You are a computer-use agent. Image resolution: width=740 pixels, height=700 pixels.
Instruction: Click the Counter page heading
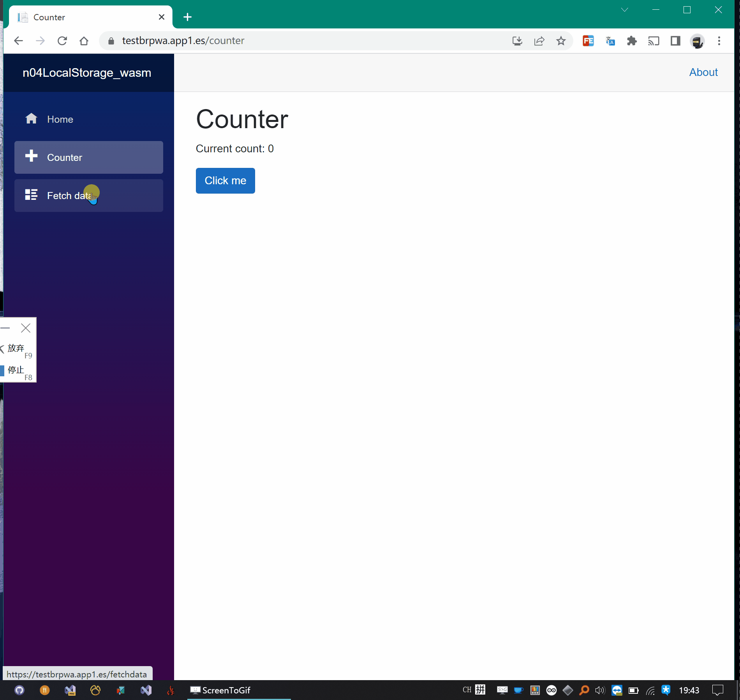[x=242, y=119]
